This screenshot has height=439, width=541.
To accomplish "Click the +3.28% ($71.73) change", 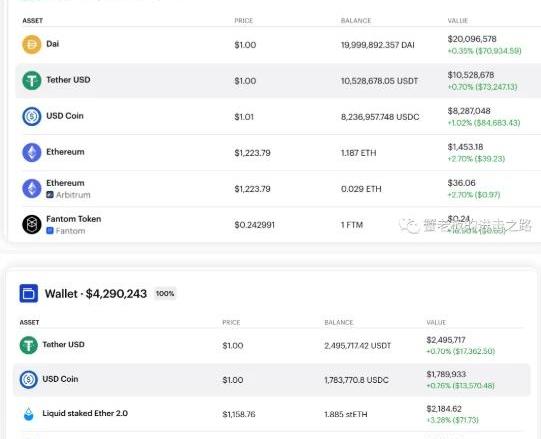I will tap(452, 420).
